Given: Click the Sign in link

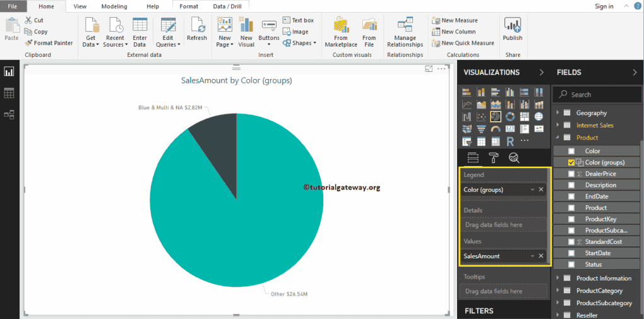Looking at the screenshot, I should [604, 6].
